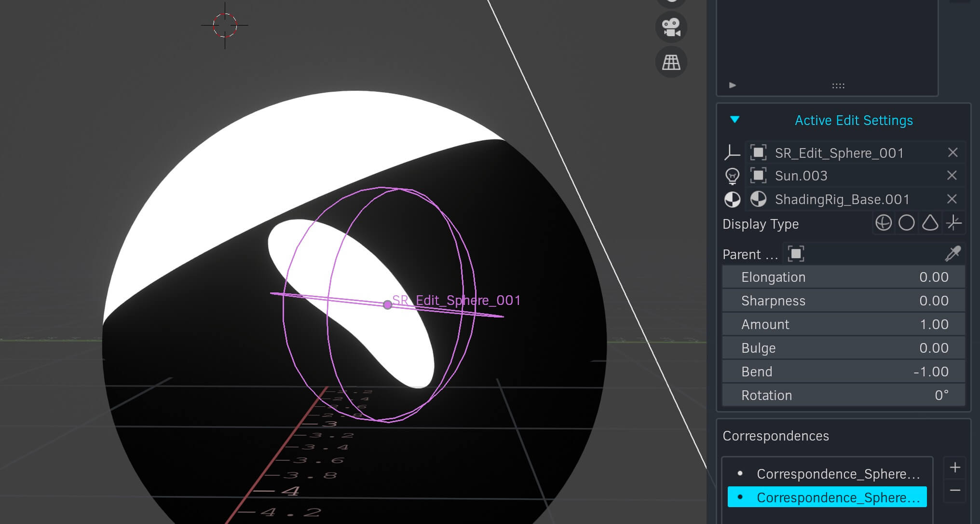Click the list resize grip dots in upper panel
The height and width of the screenshot is (524, 980).
838,86
